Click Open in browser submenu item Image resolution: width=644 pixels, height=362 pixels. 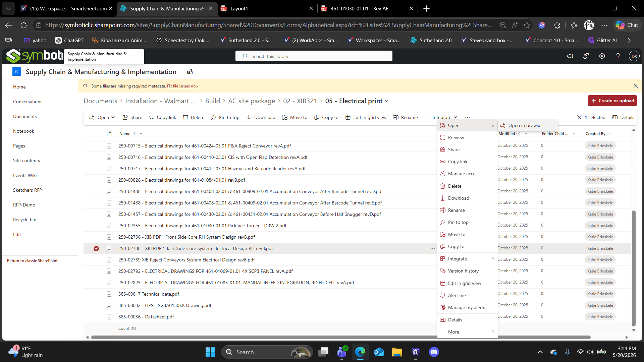528,125
